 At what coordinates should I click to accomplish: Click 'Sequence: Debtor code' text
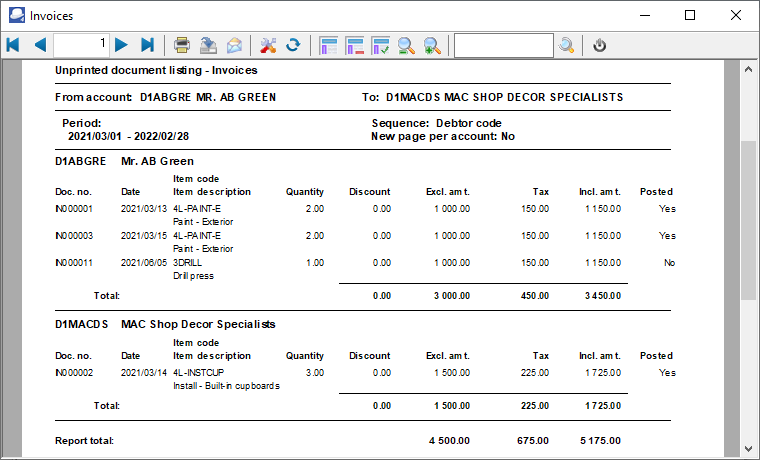(x=437, y=124)
